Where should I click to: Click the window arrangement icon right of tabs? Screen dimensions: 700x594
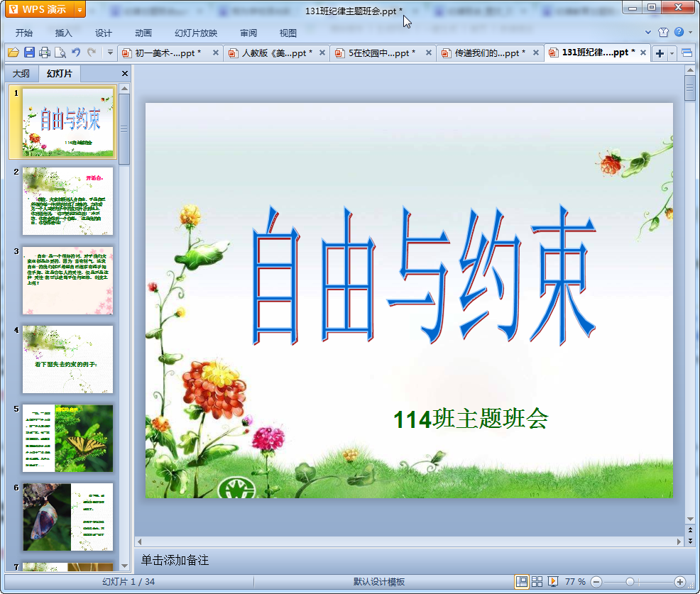tap(687, 53)
